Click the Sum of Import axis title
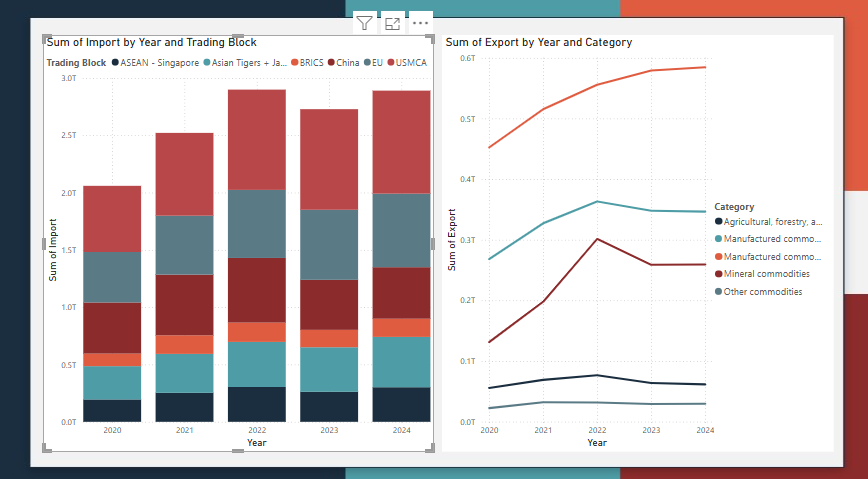This screenshot has height=479, width=868. [x=53, y=250]
